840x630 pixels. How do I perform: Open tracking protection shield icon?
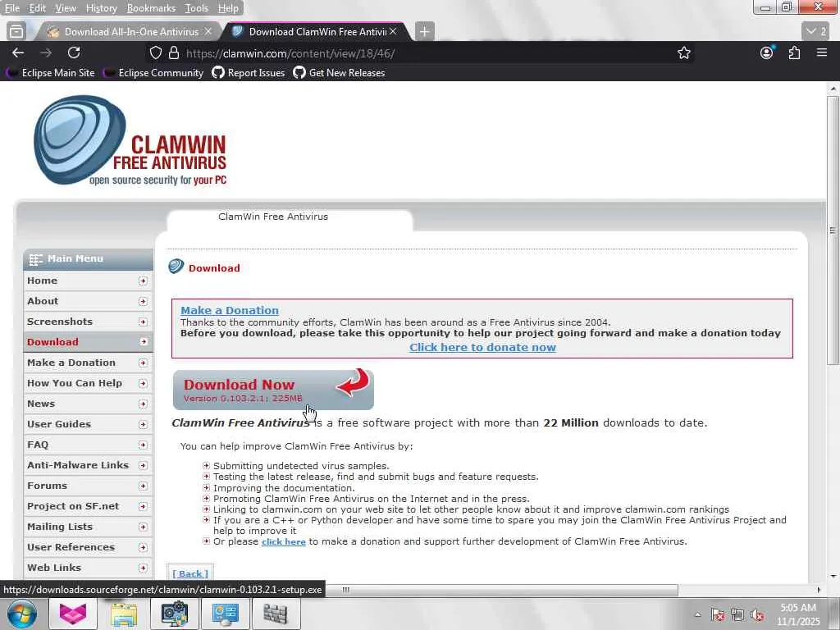pyautogui.click(x=155, y=53)
